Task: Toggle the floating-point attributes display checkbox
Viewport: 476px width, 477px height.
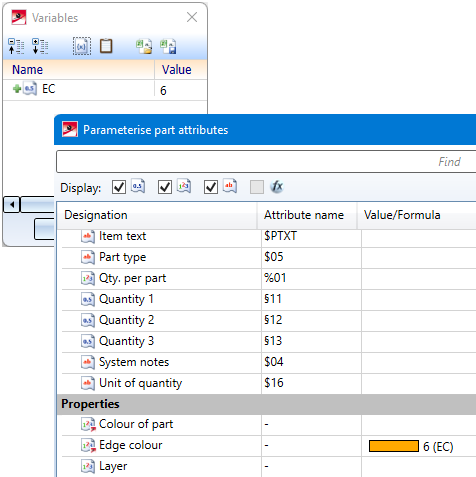Action: tap(119, 187)
